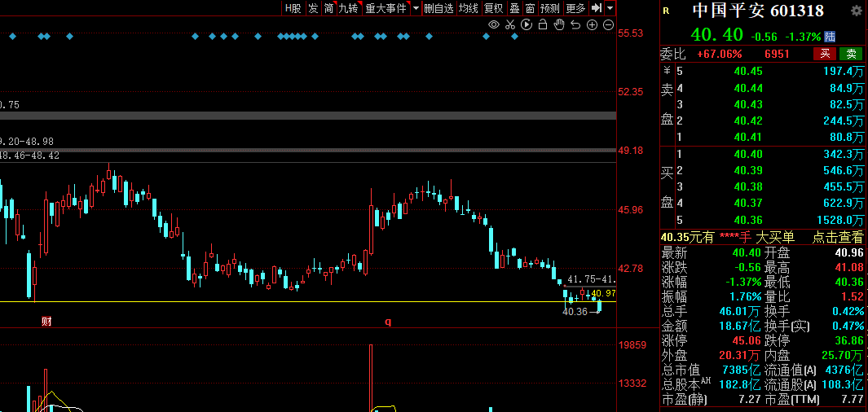868x412 pixels.
Task: Click the 49.18 price axis label
Action: (631, 151)
